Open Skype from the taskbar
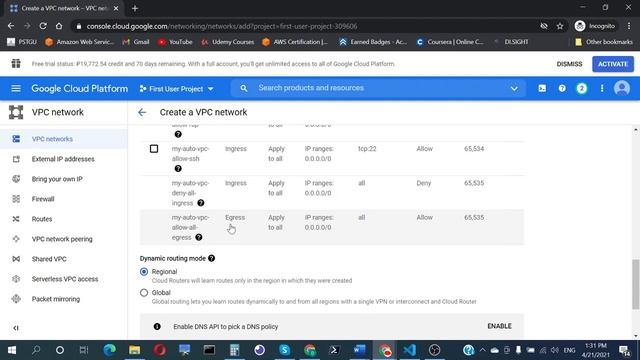The image size is (640, 360). point(284,350)
